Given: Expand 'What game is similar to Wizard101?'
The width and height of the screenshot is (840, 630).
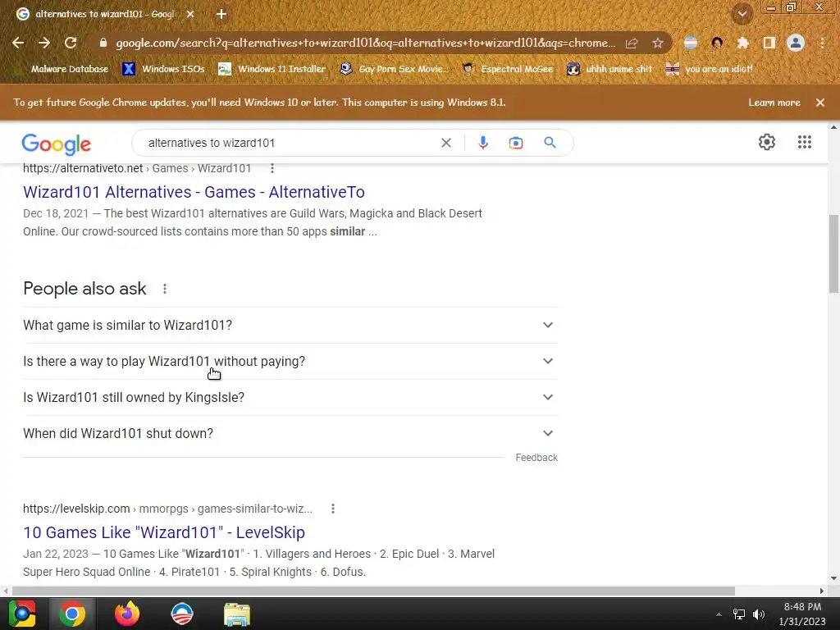Looking at the screenshot, I should tap(290, 325).
